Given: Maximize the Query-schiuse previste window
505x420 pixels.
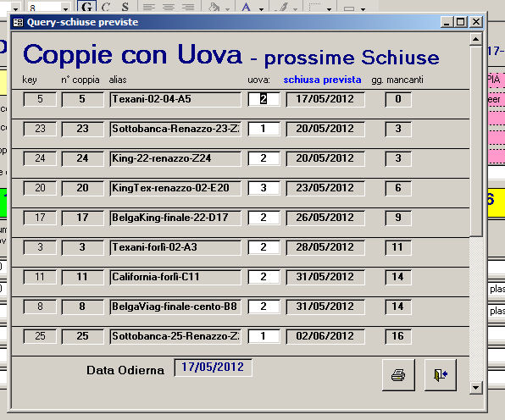Looking at the screenshot, I should [x=461, y=22].
